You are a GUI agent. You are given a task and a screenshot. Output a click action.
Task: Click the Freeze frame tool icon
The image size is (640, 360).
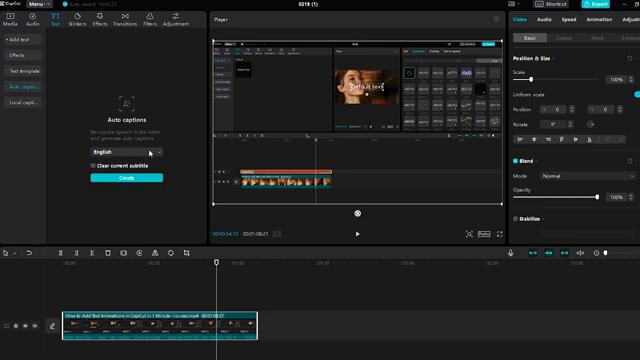[124, 253]
